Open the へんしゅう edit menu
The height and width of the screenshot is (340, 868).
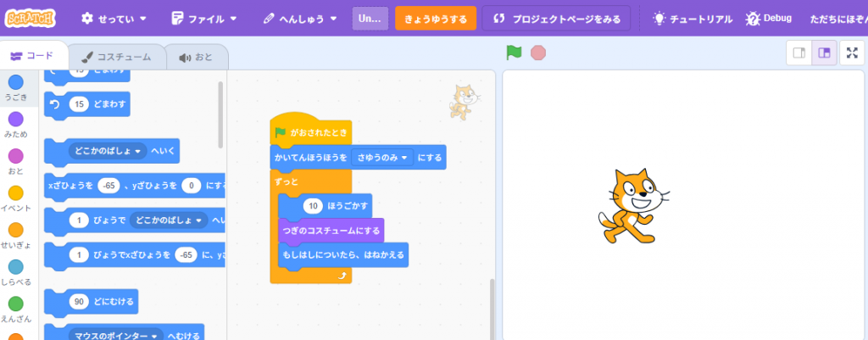click(x=299, y=19)
